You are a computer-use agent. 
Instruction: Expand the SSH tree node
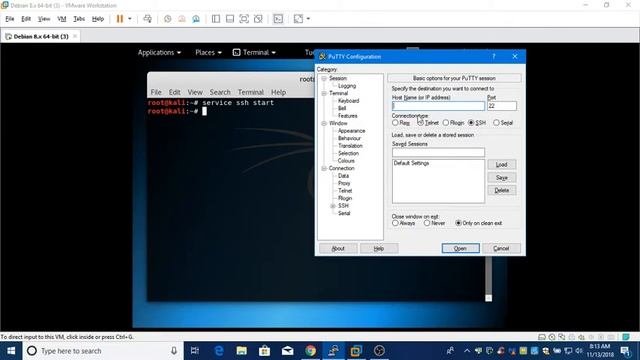pos(333,206)
